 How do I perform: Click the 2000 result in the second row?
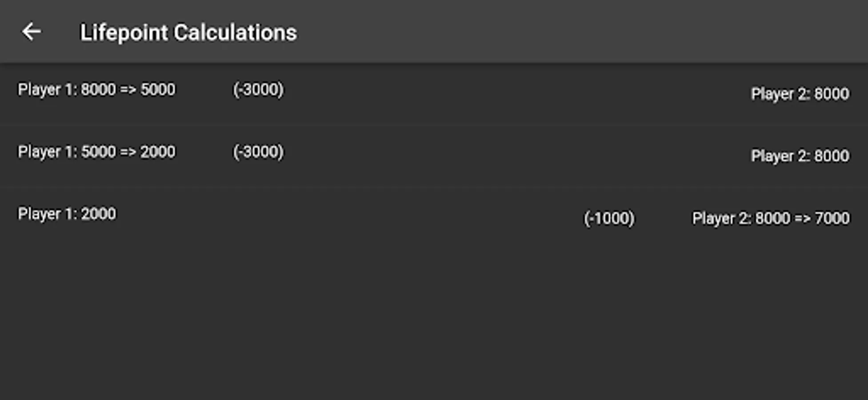pyautogui.click(x=158, y=152)
